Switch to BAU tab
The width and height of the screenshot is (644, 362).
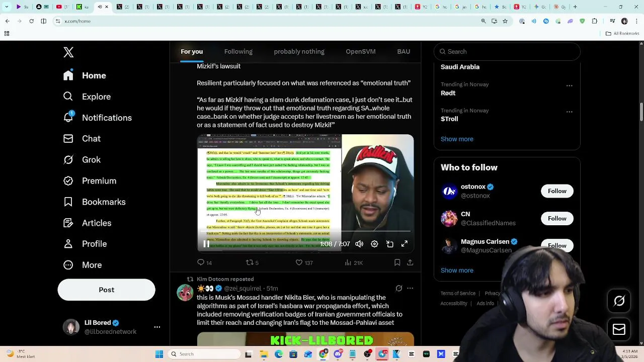click(404, 51)
